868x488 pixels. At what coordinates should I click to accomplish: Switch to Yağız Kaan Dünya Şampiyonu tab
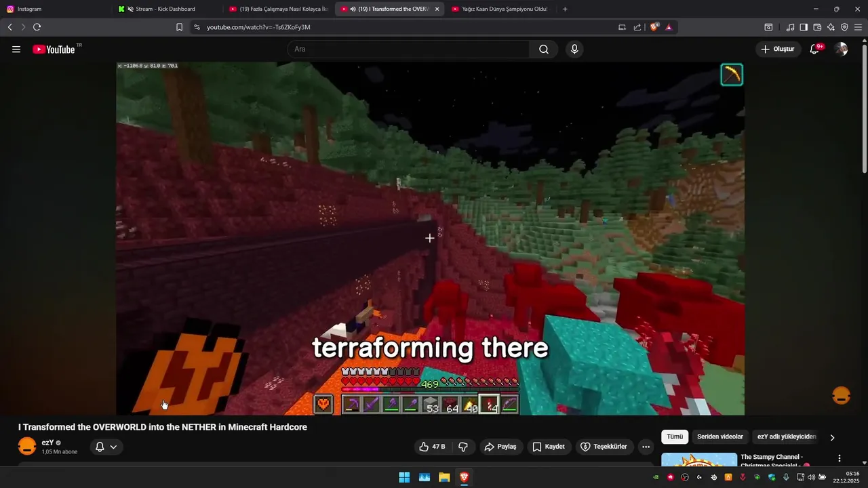click(500, 9)
